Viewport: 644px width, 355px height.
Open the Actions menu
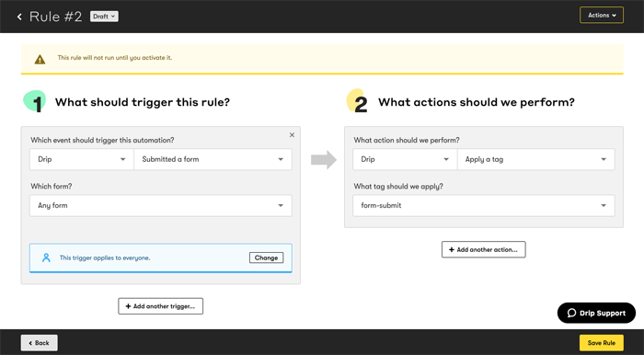pos(602,16)
